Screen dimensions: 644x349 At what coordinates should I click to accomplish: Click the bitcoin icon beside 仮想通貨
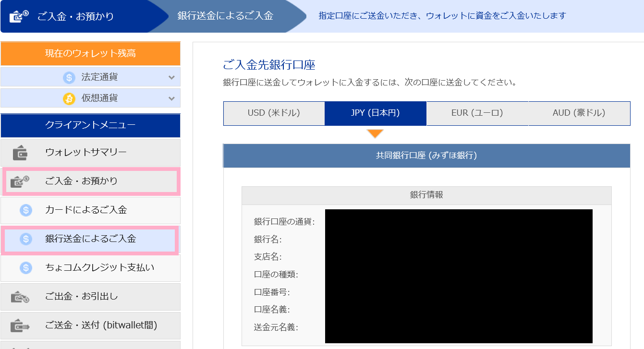pos(69,98)
